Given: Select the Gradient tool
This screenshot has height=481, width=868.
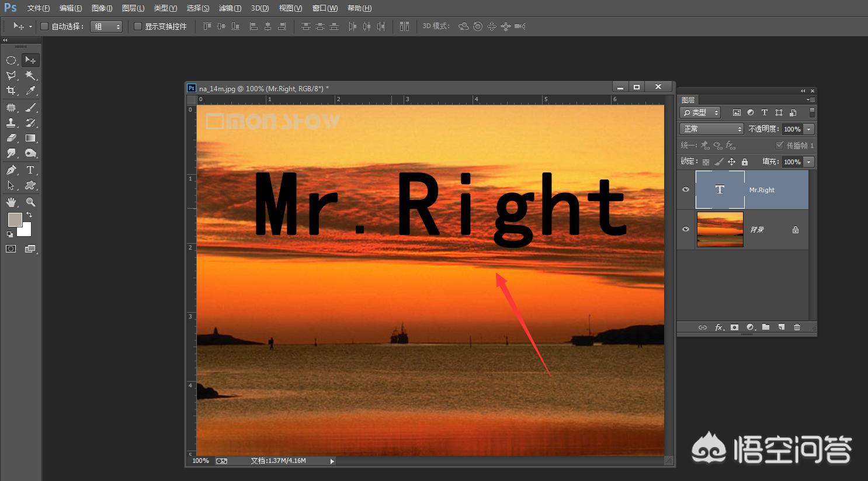Looking at the screenshot, I should pyautogui.click(x=30, y=139).
